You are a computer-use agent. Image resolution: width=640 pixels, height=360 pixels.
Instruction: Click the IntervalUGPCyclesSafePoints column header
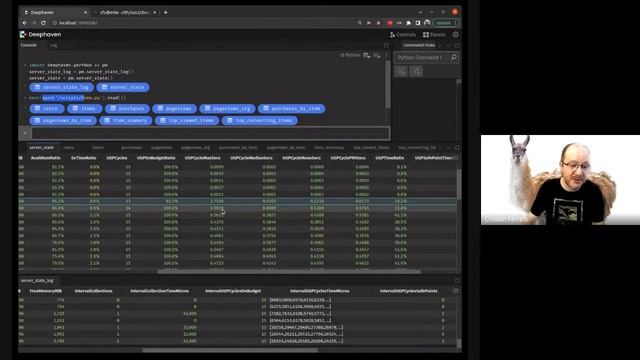coord(409,291)
